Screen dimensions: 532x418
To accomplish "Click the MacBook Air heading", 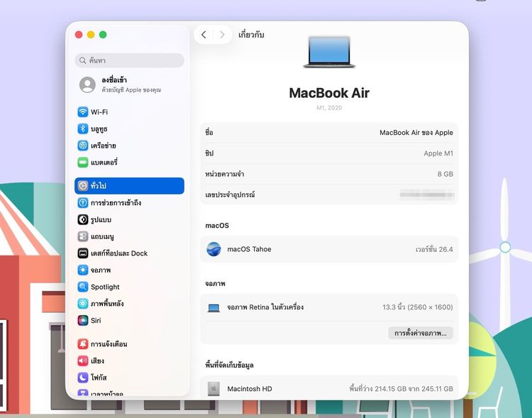I will 329,93.
